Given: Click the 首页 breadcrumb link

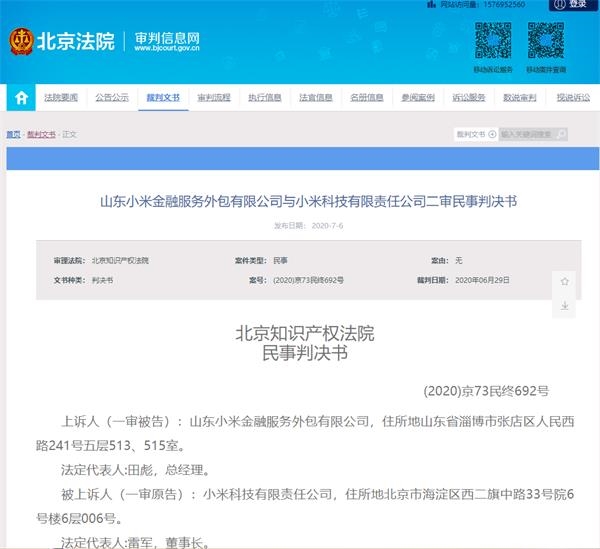Looking at the screenshot, I should [x=13, y=134].
